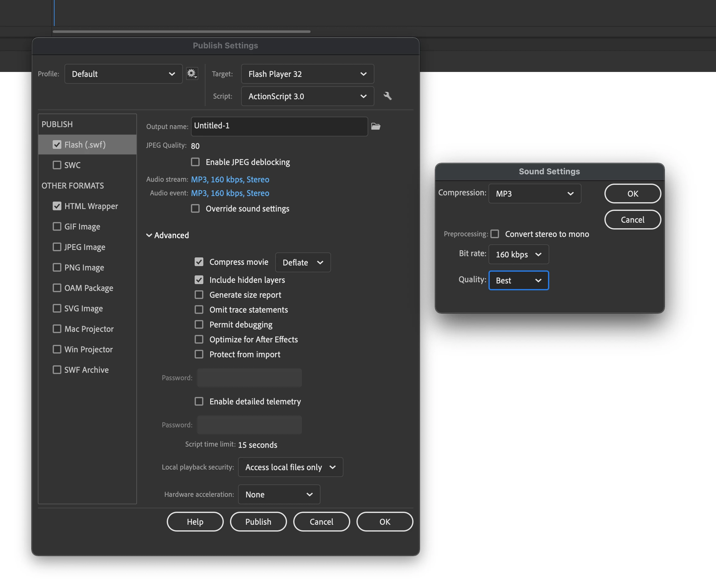This screenshot has height=588, width=716.
Task: Click the Output name text field
Action: 279,126
